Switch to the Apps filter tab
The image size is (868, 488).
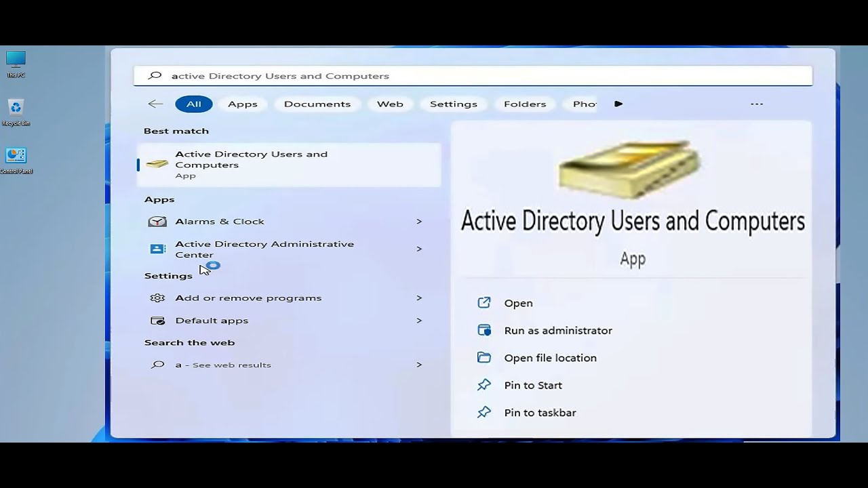pos(242,104)
